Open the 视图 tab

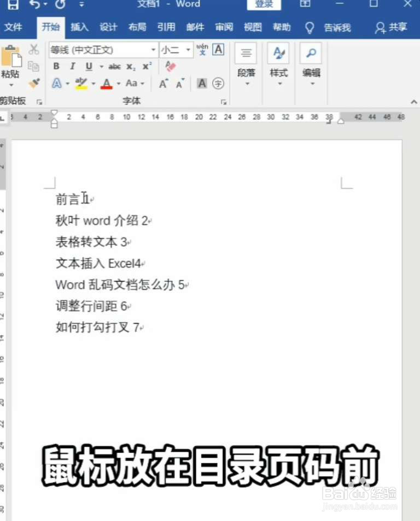coord(253,27)
